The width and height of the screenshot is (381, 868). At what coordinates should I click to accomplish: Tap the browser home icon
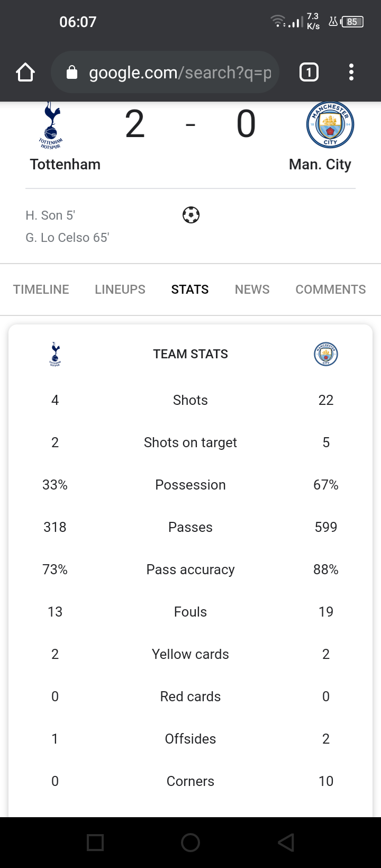click(25, 73)
